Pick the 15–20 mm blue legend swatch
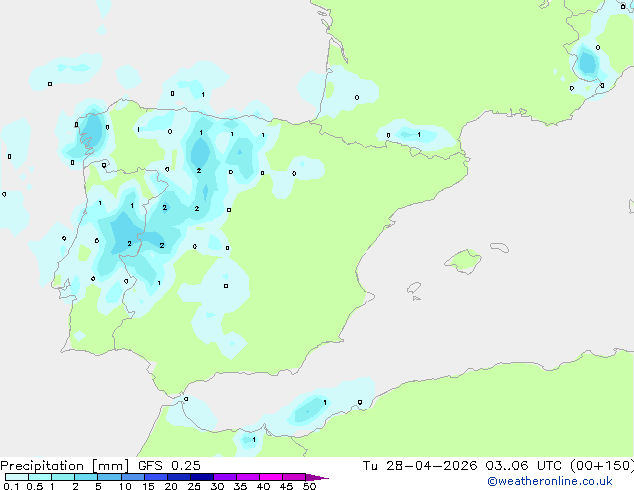This screenshot has width=634, height=490. tap(155, 477)
